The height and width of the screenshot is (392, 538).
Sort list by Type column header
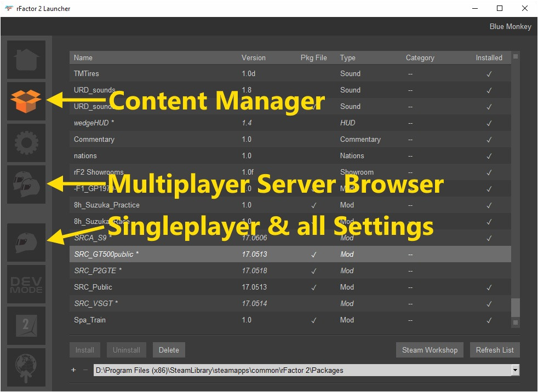coord(347,57)
